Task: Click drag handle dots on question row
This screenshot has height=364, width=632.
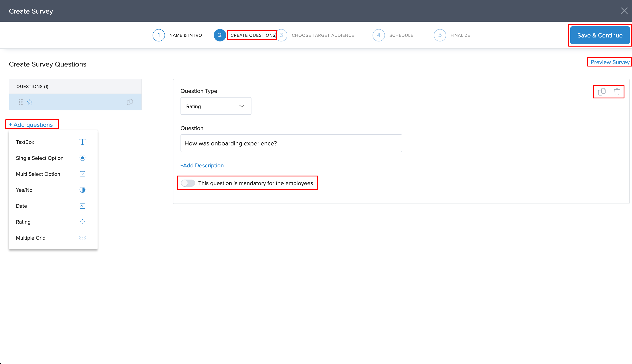Action: 21,102
